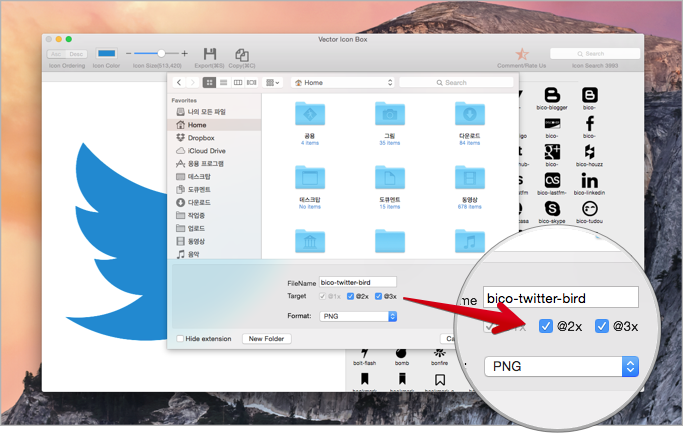Click the Search field in the file dialog
This screenshot has width=683, height=433.
(456, 82)
